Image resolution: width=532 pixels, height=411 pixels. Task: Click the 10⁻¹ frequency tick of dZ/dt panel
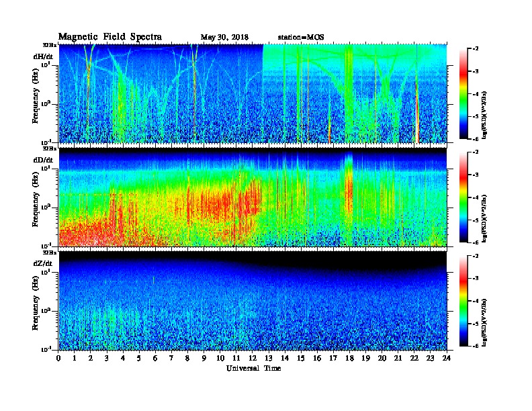tap(46, 349)
